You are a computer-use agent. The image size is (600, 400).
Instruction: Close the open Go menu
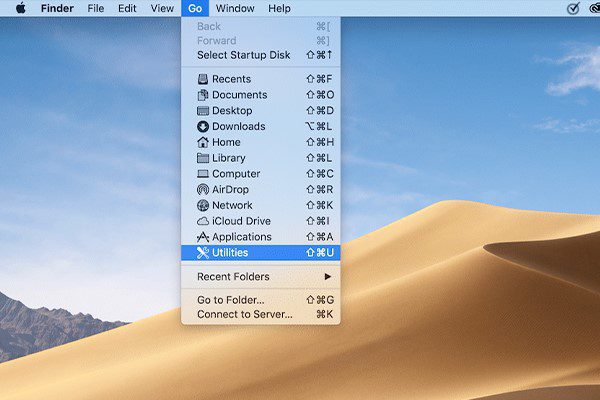[x=195, y=8]
